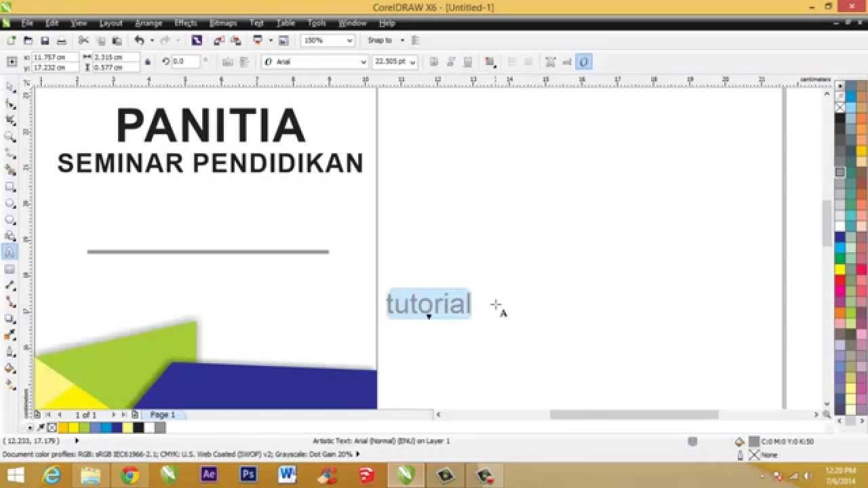Select the Fill tool bucket
The height and width of the screenshot is (488, 868).
(10, 368)
